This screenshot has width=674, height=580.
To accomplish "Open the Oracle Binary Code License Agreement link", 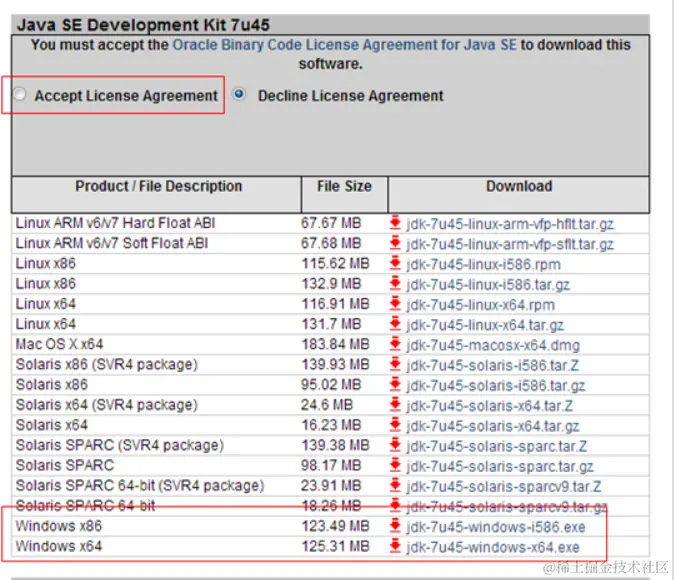I will click(x=344, y=45).
